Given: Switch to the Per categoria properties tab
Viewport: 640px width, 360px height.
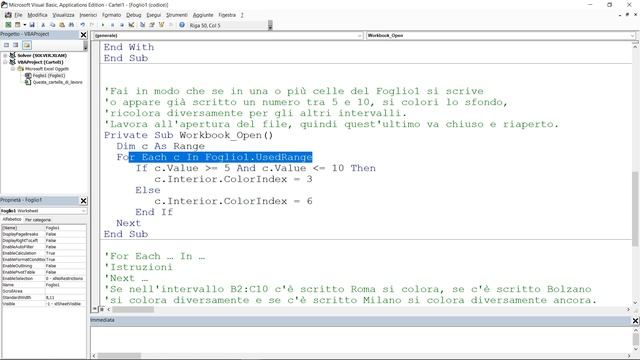Looking at the screenshot, I should point(38,220).
